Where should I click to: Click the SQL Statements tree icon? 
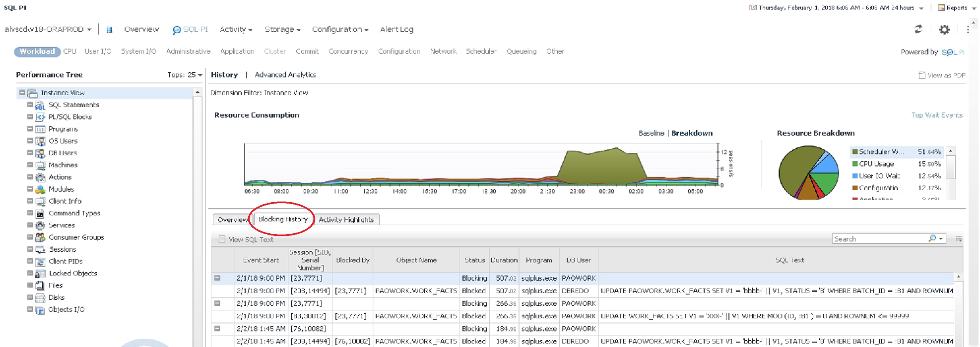(40, 105)
